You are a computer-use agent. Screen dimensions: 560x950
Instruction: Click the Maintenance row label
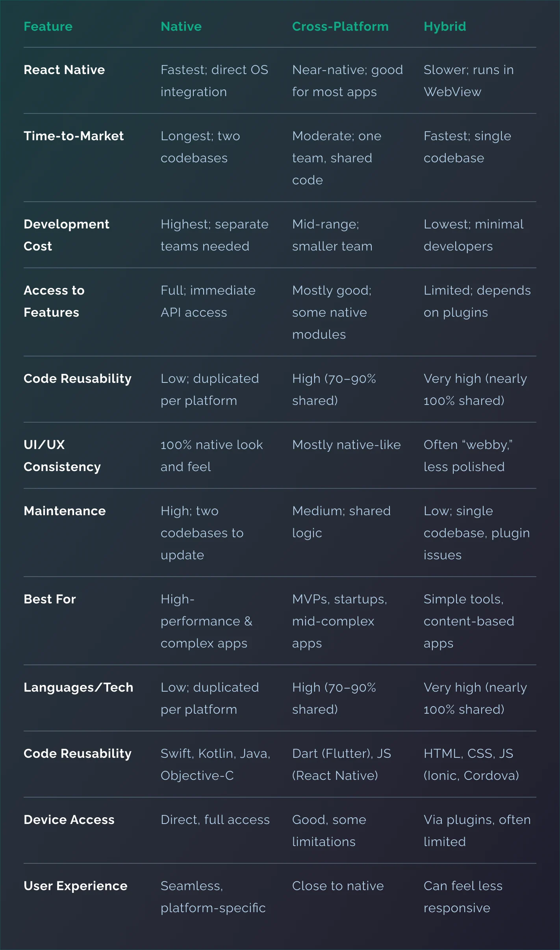click(x=65, y=511)
